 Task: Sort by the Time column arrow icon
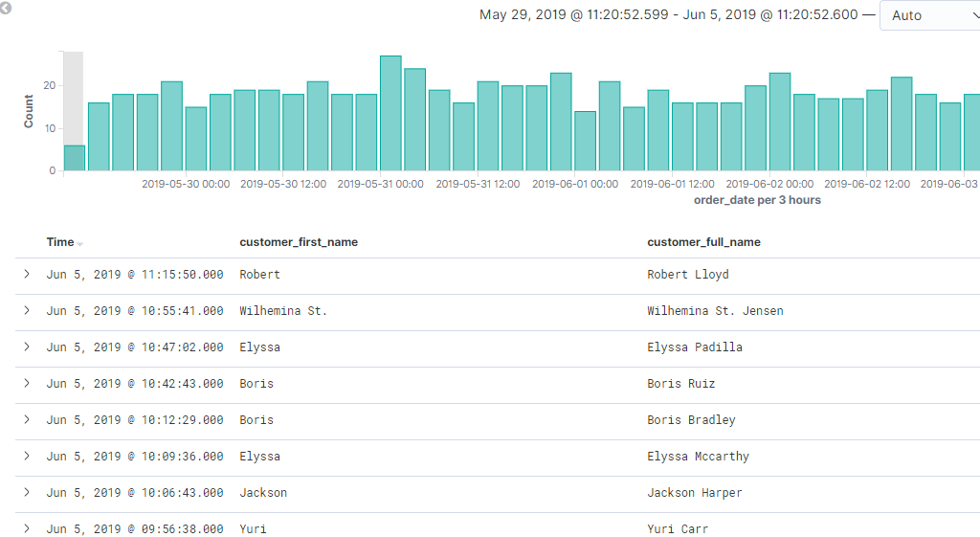(x=80, y=244)
